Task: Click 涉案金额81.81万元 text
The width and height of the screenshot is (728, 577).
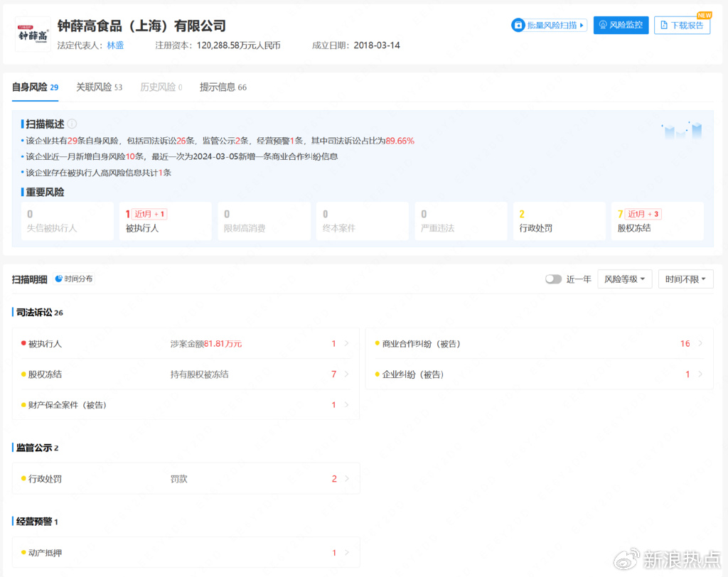Action: tap(206, 344)
